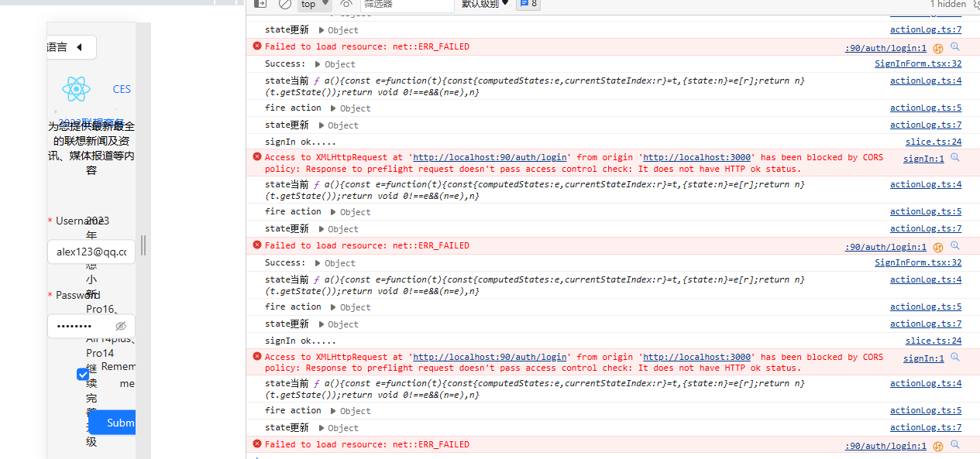Open slice.ts:24 link on second signIn ok row
This screenshot has height=459, width=980.
pyautogui.click(x=934, y=341)
